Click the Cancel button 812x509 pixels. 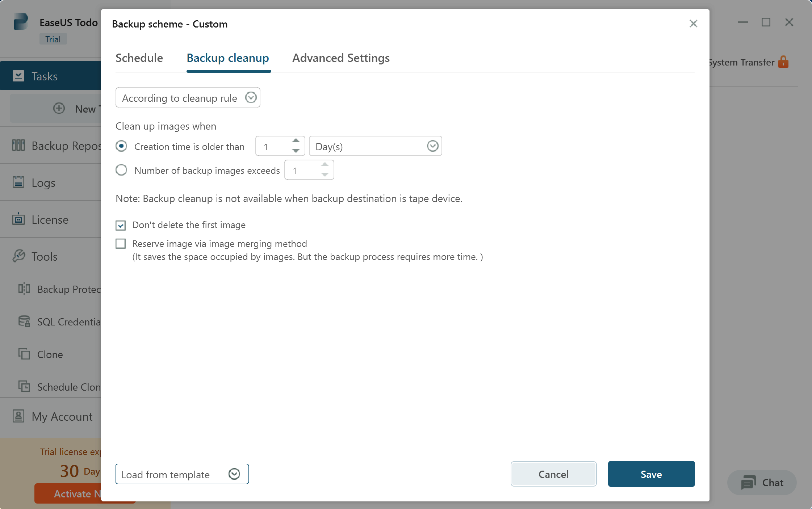[553, 474]
